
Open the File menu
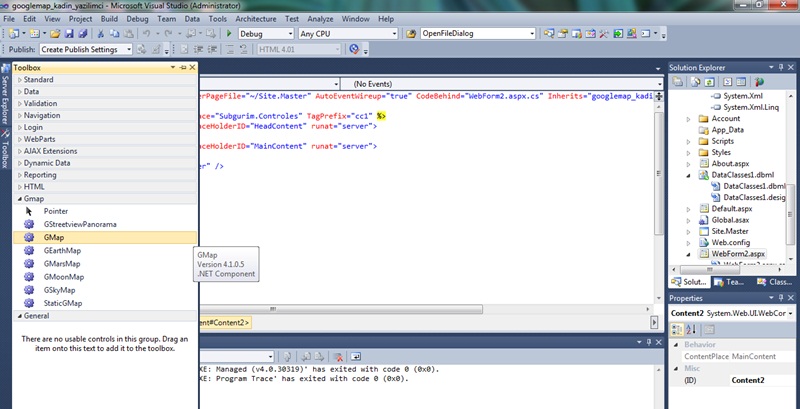click(9, 19)
